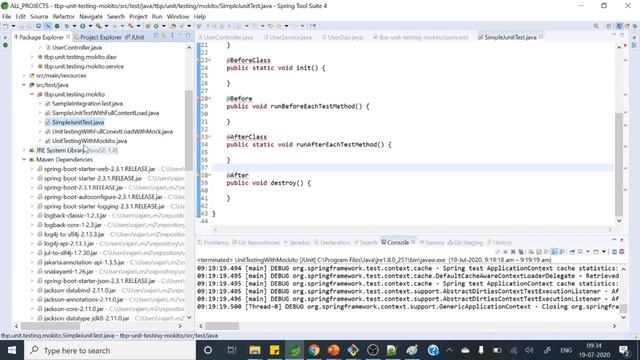The width and height of the screenshot is (640, 360).
Task: Expand the src/main/resources folder
Action: coord(24,76)
